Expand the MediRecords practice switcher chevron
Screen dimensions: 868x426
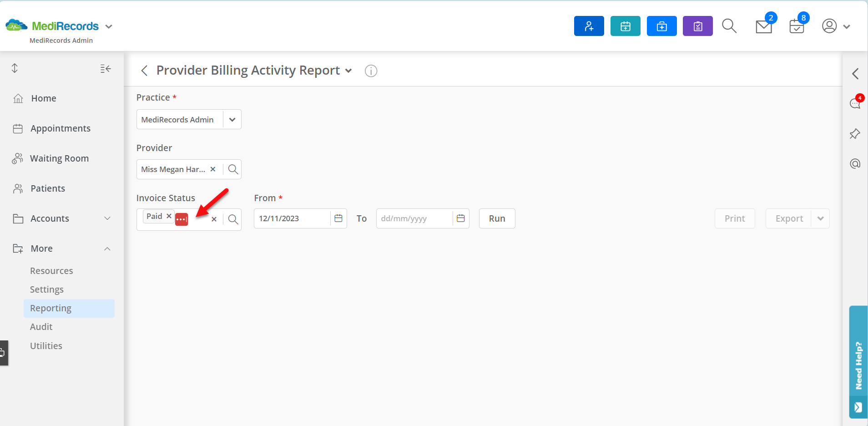click(109, 26)
